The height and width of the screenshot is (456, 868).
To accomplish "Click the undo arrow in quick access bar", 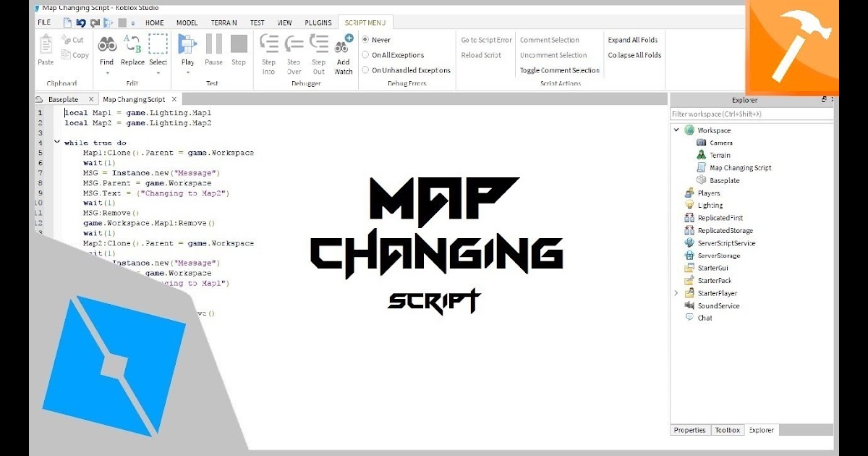I will (x=81, y=22).
